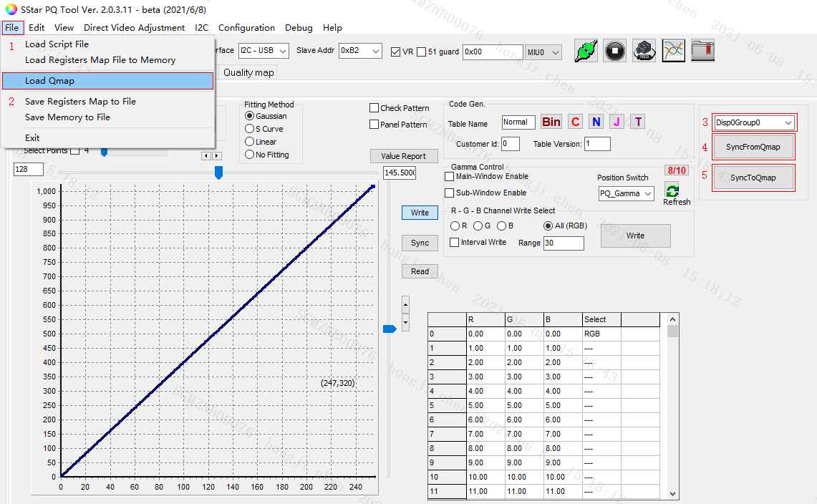The image size is (817, 504).
Task: Toggle the Check Pattern checkbox
Action: 374,108
